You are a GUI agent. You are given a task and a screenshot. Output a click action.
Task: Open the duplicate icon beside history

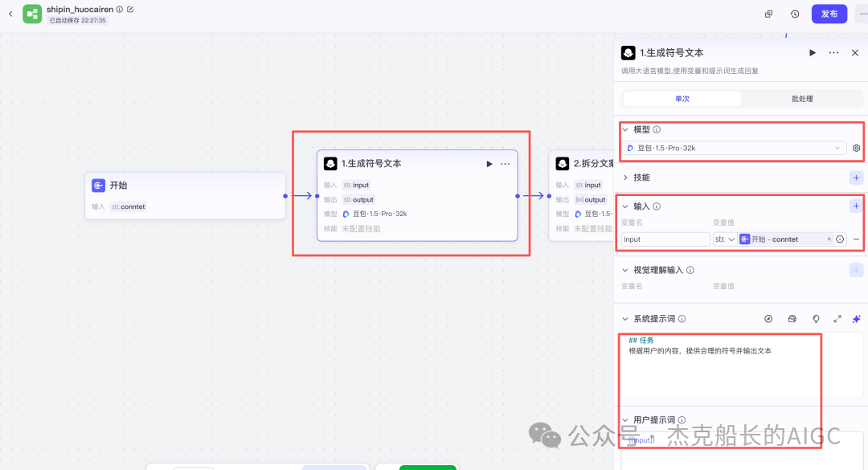pyautogui.click(x=768, y=14)
